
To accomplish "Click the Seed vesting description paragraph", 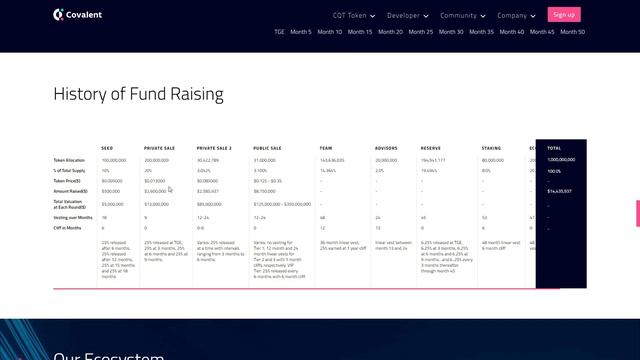I will (118, 260).
